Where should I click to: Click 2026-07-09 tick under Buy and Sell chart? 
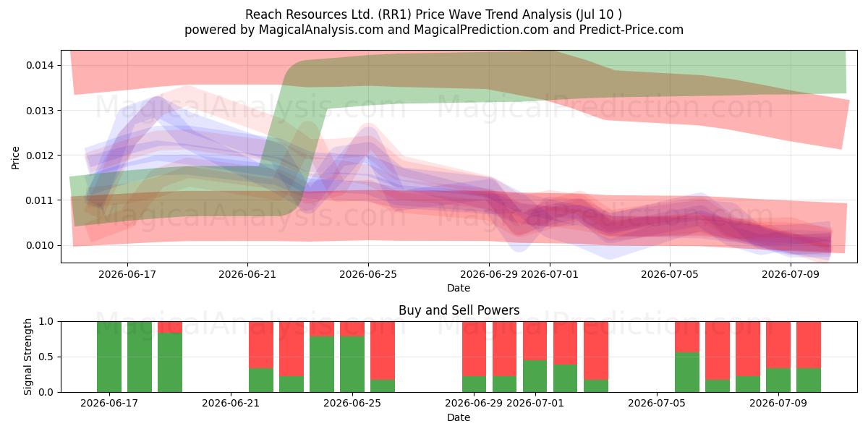pyautogui.click(x=778, y=404)
